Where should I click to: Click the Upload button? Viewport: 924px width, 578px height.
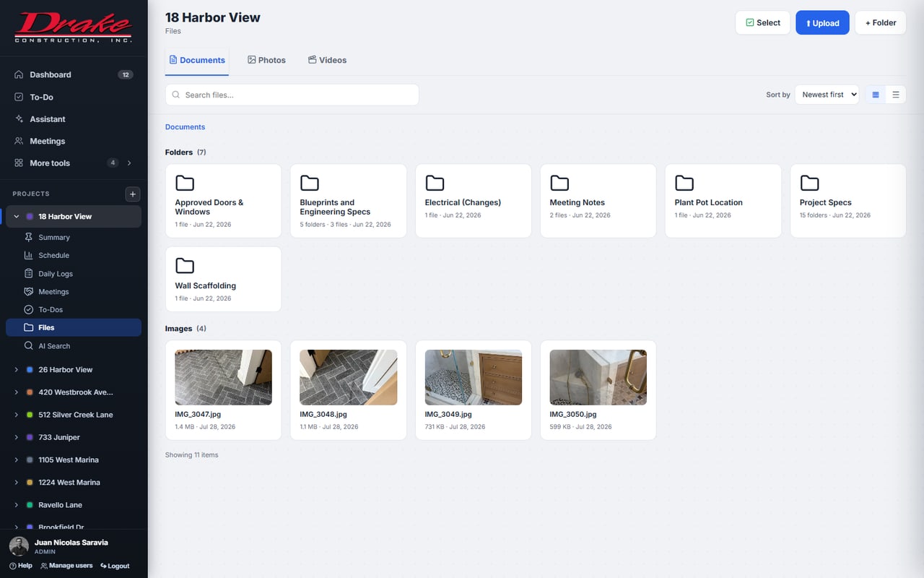(x=822, y=22)
